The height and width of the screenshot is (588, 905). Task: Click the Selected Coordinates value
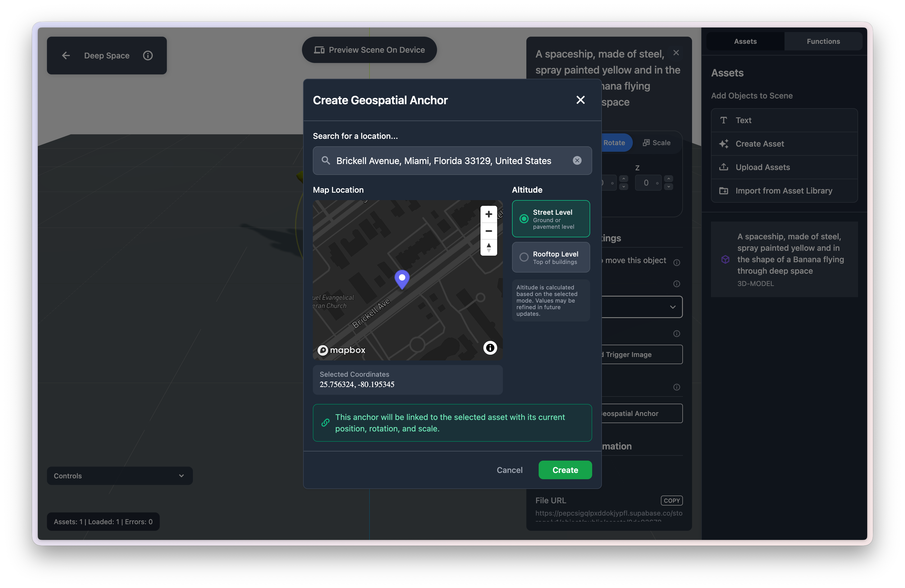click(x=357, y=384)
